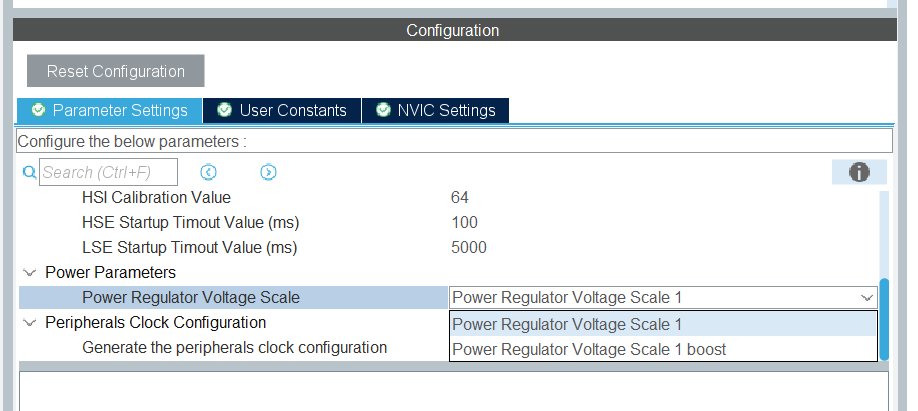Switch to the User Constants tab
Screen dimensions: 918x411
(282, 111)
